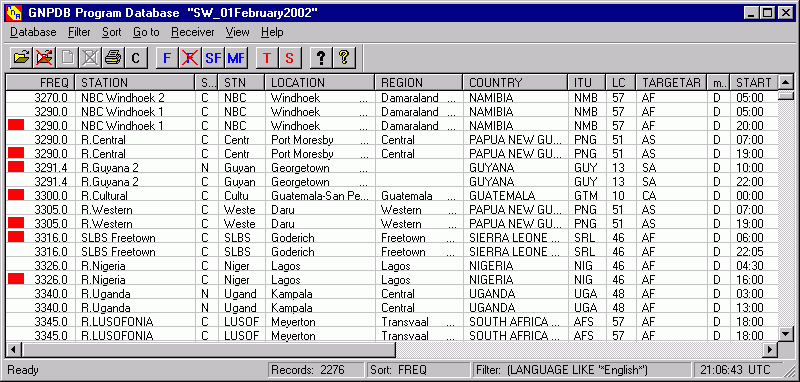Click the GNPDB application icon in title bar
This screenshot has height=382, width=800.
coord(14,13)
